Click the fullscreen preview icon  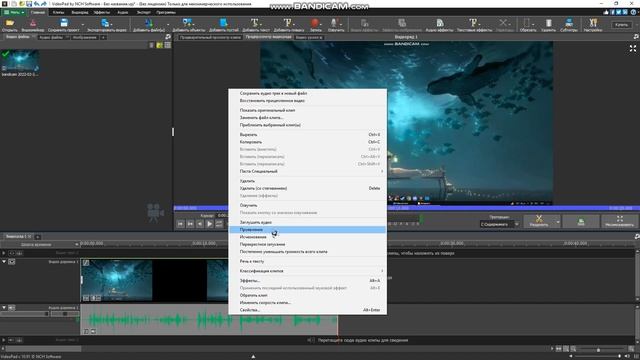pos(633,49)
